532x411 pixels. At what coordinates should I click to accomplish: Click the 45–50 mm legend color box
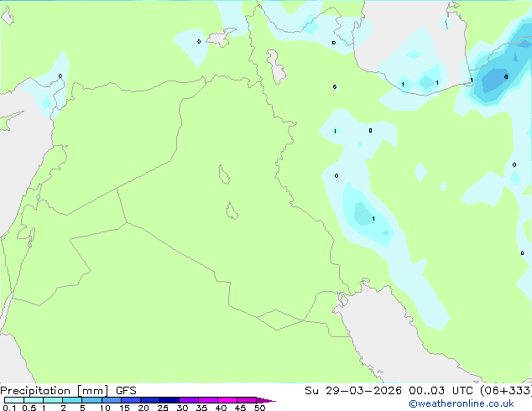tap(247, 400)
